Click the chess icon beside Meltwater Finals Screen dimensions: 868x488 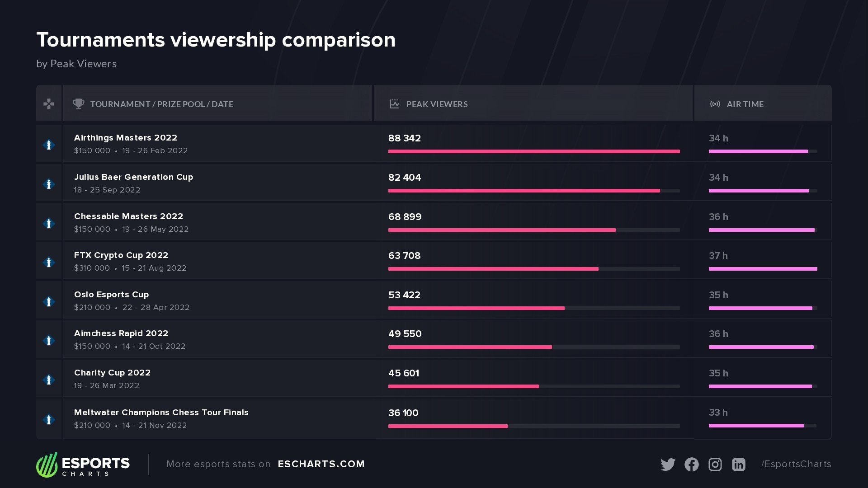[49, 419]
